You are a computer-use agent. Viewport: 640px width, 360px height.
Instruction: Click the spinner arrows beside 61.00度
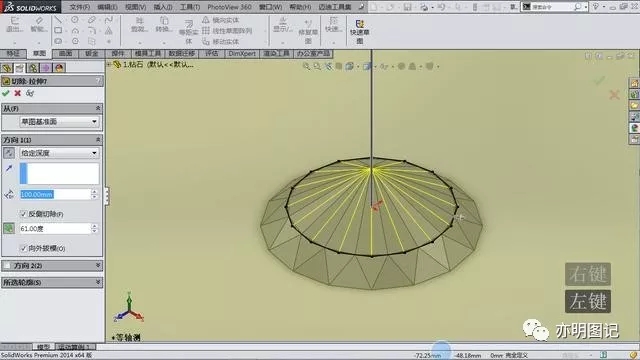click(94, 229)
